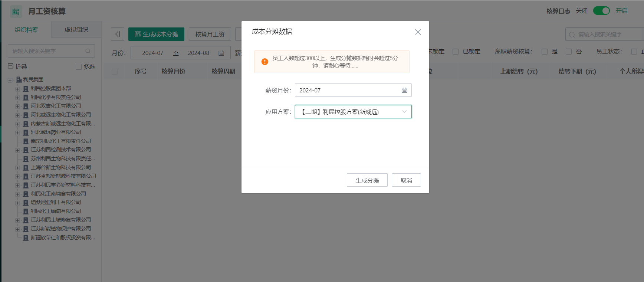Toggle the 核算日志 switch
Viewport: 644px width, 282px height.
(x=601, y=11)
